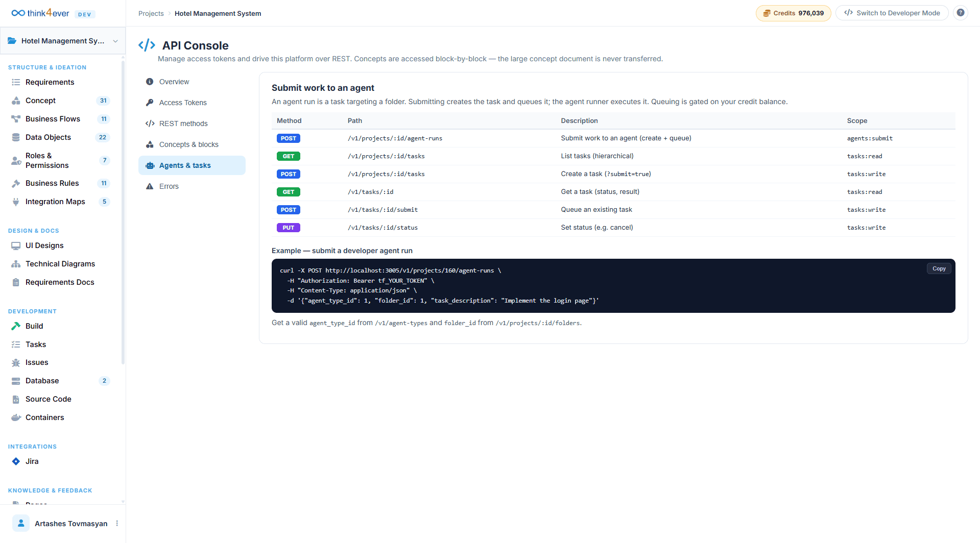Open the Access Tokens section

point(192,103)
